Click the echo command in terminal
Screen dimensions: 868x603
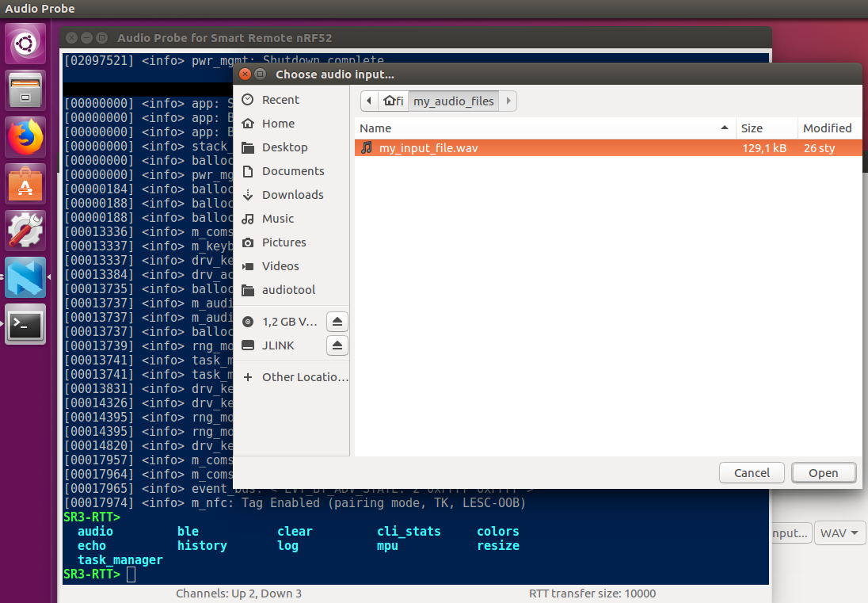92,546
